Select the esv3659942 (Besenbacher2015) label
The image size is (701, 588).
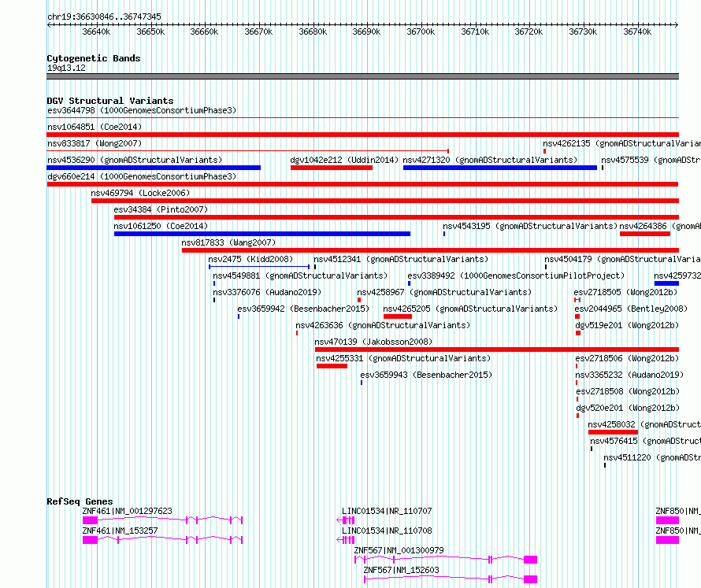pyautogui.click(x=303, y=309)
